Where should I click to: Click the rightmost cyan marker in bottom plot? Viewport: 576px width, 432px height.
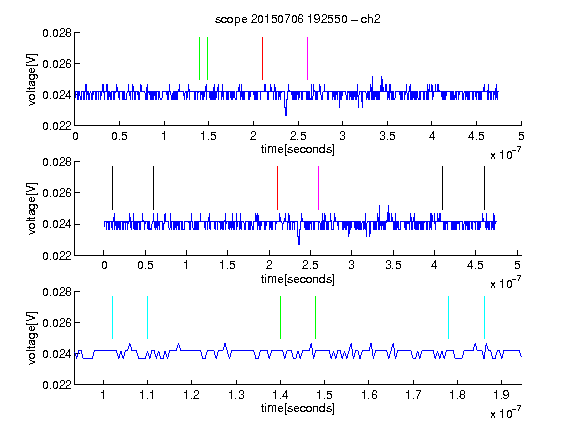click(485, 317)
